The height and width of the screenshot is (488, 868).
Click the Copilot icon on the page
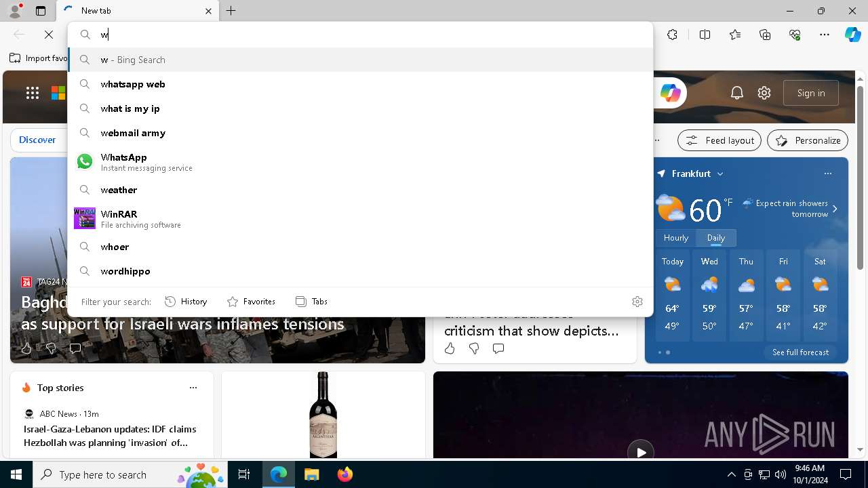pos(670,93)
